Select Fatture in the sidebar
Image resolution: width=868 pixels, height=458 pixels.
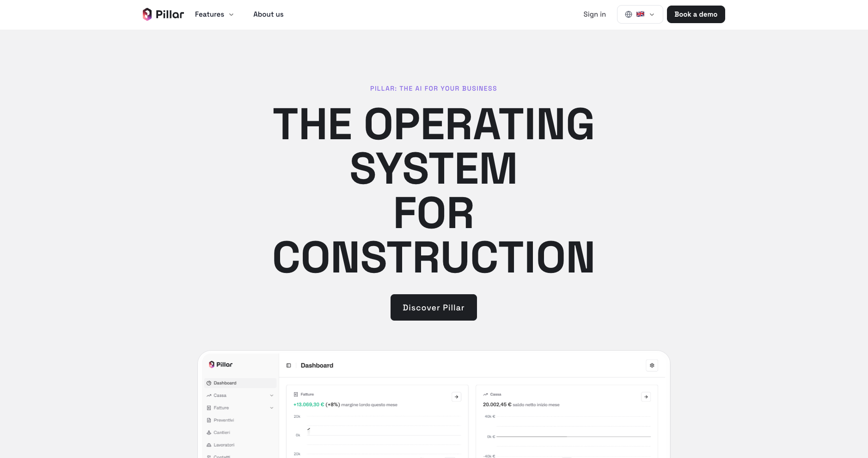point(240,408)
